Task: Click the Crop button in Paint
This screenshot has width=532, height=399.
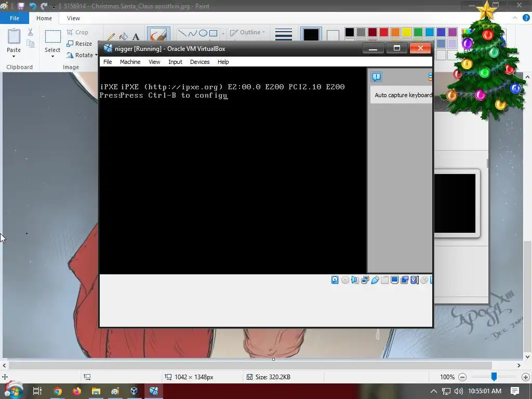Action: click(x=78, y=32)
